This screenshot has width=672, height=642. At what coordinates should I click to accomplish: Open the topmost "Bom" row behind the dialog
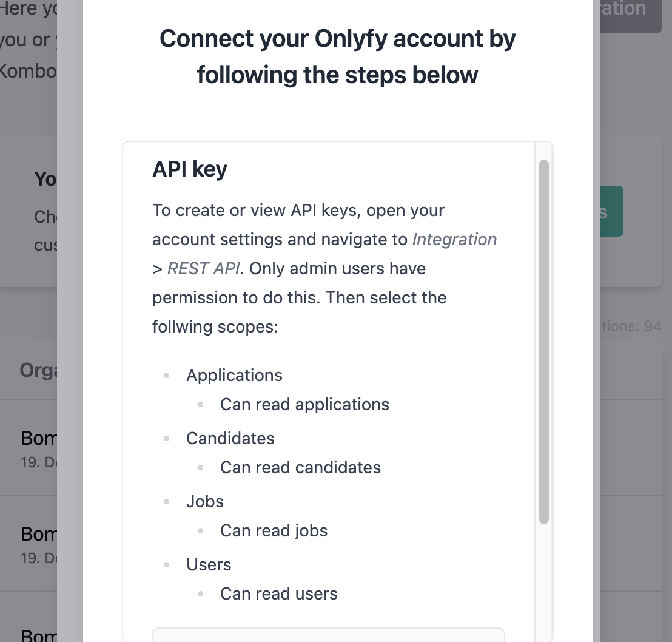point(38,438)
